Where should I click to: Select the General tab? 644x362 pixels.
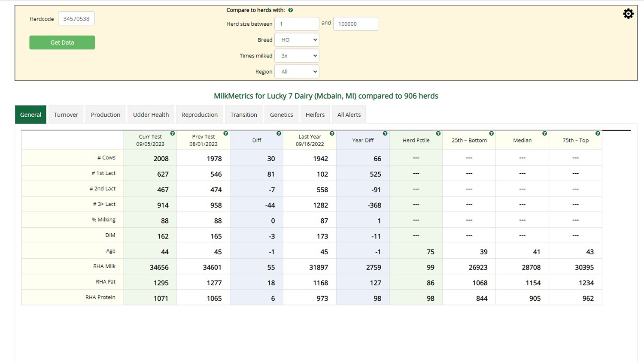tap(30, 115)
